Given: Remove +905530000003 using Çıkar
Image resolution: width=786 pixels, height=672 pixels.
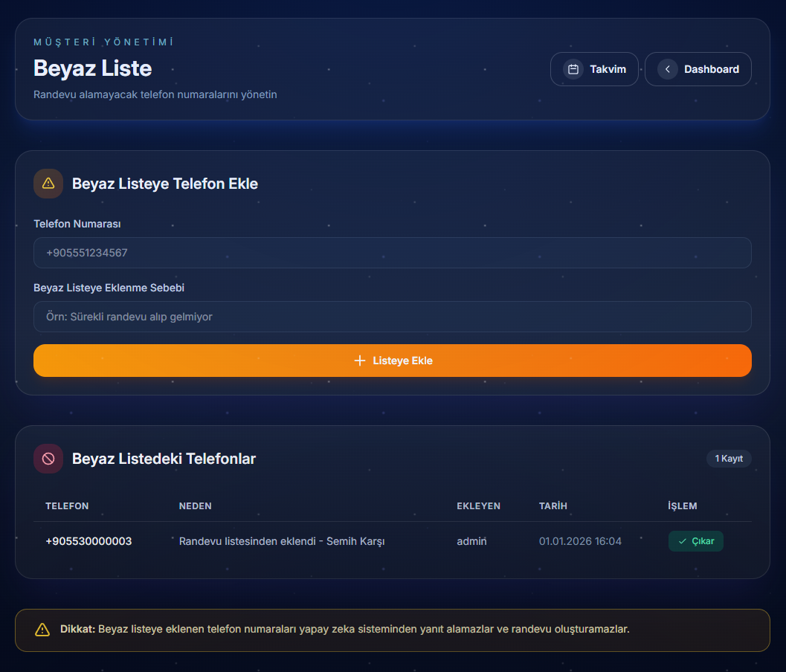Looking at the screenshot, I should coord(695,541).
